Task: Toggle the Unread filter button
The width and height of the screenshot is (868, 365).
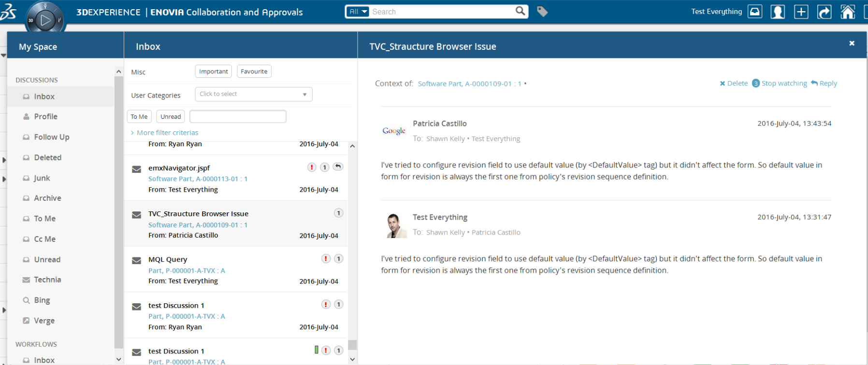Action: point(171,117)
